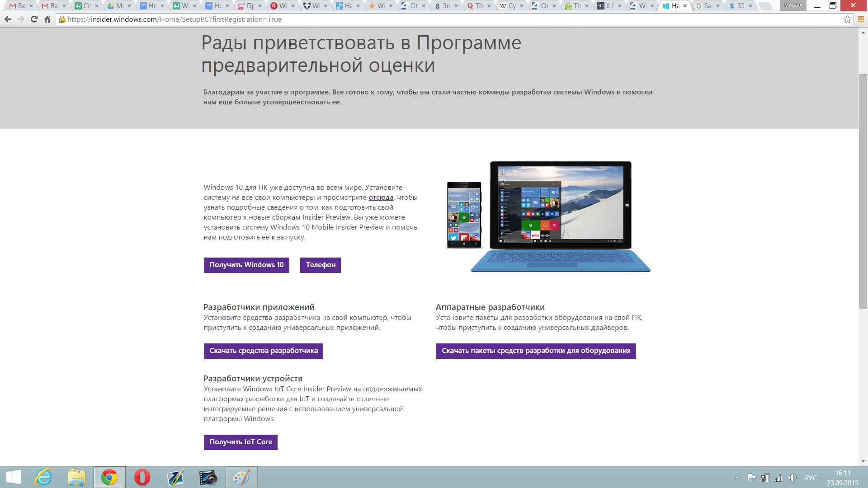Click 'Разработчики приложений' heading
Viewport: 868px width, 488px height.
259,307
